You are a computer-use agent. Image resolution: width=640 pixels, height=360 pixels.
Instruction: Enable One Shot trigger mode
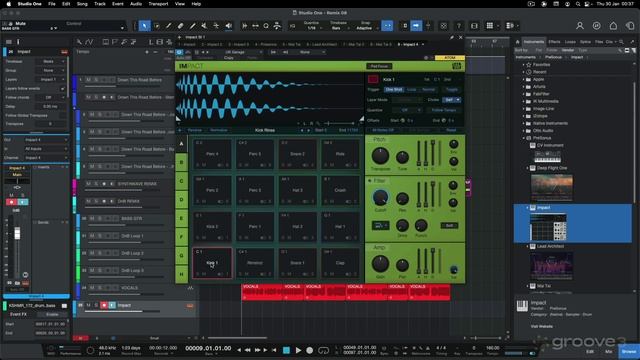(x=394, y=89)
